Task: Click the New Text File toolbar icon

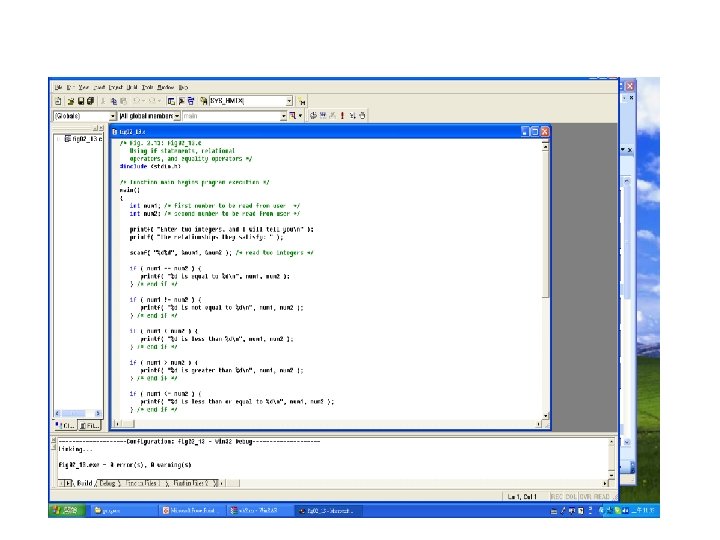Action: tap(58, 101)
